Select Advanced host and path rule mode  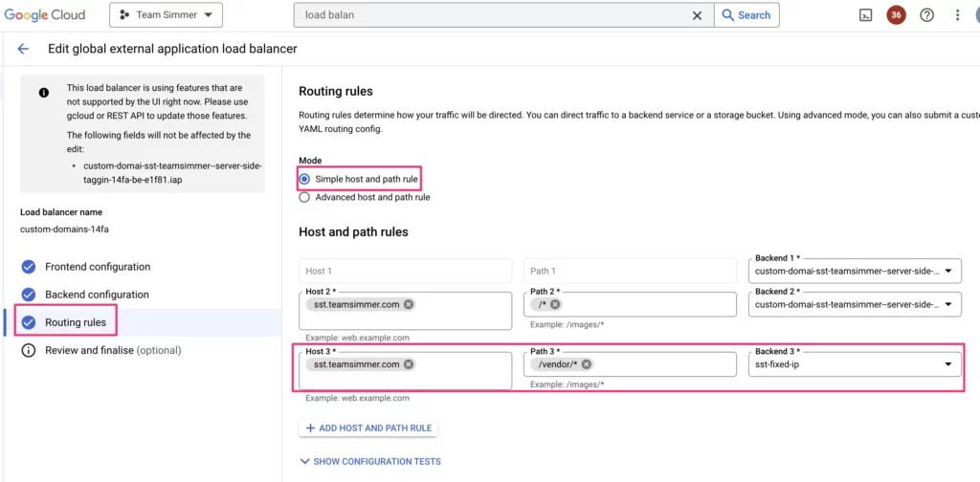click(305, 197)
